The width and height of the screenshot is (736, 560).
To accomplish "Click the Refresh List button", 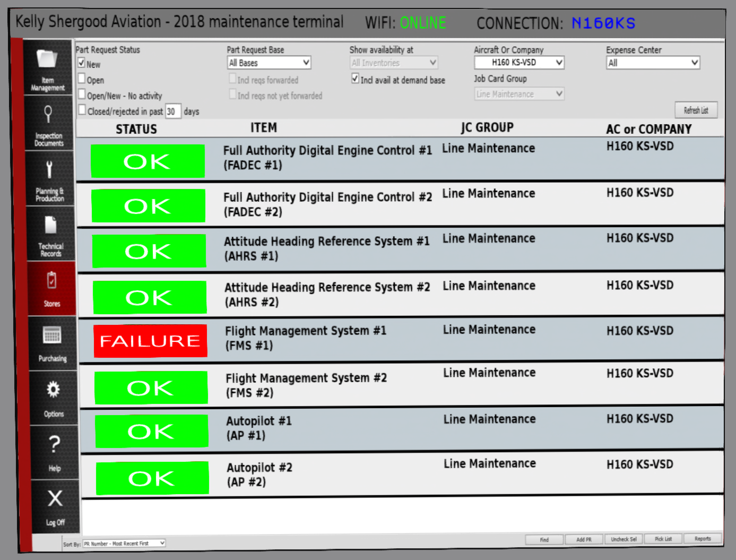I will click(x=696, y=110).
